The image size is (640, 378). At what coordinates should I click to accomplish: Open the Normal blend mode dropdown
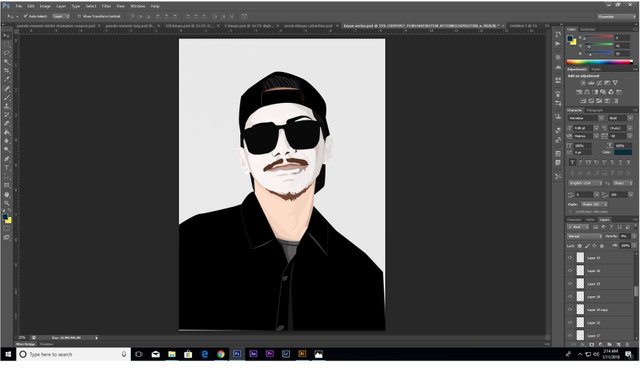click(584, 236)
